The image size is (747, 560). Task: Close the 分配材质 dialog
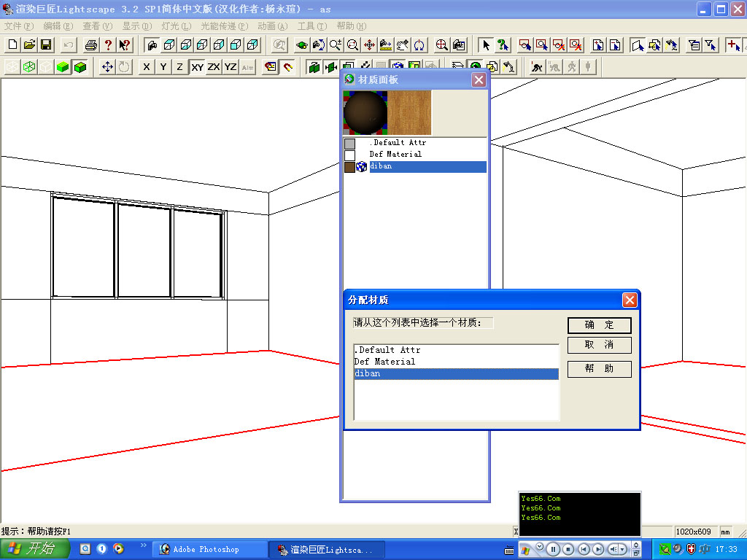(x=630, y=300)
